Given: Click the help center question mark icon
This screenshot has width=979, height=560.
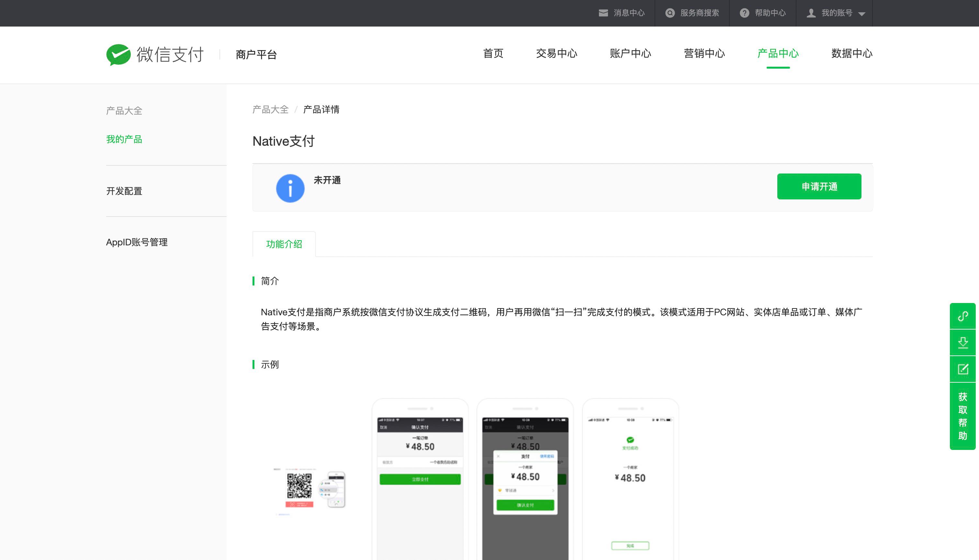Looking at the screenshot, I should (x=744, y=13).
